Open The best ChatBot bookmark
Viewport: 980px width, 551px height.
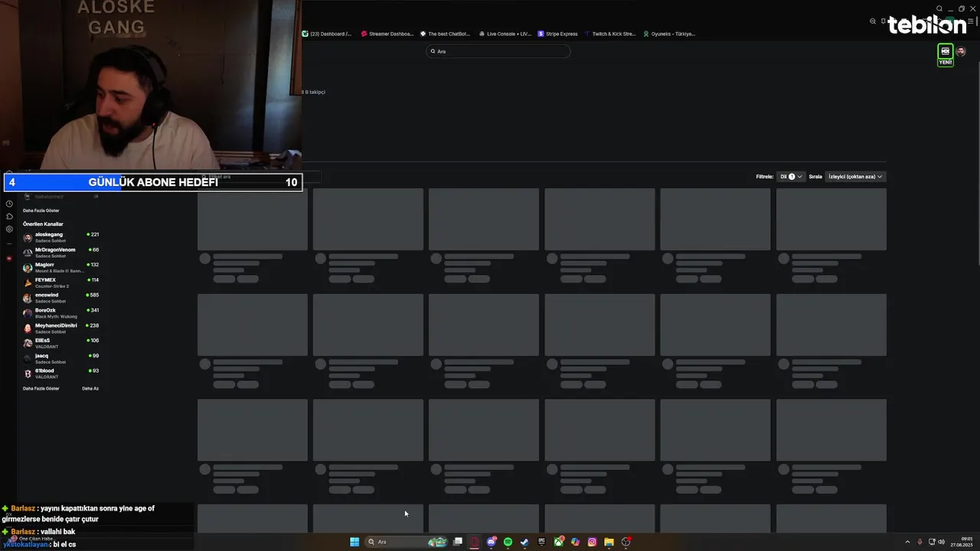coord(445,34)
